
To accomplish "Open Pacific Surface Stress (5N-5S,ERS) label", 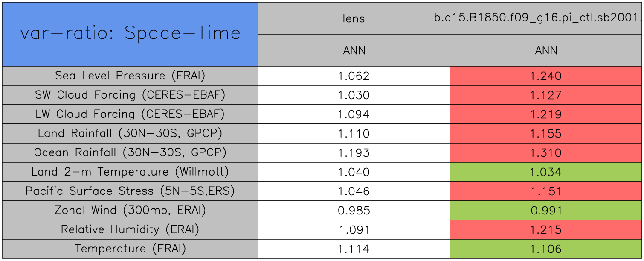I will [130, 191].
